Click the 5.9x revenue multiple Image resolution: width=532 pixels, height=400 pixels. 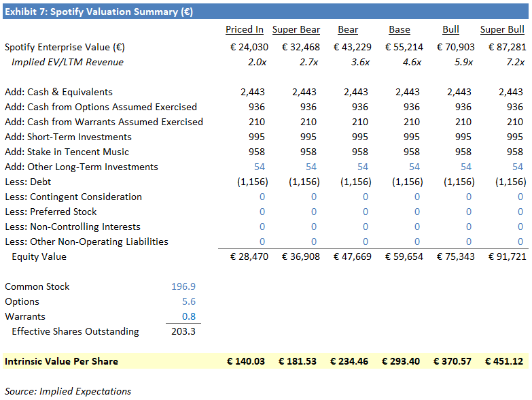pos(463,62)
